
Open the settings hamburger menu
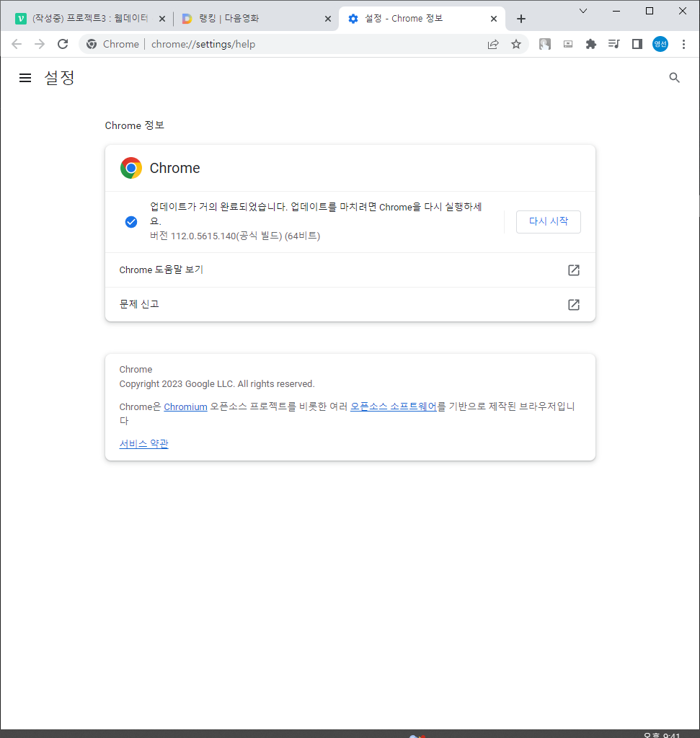25,78
